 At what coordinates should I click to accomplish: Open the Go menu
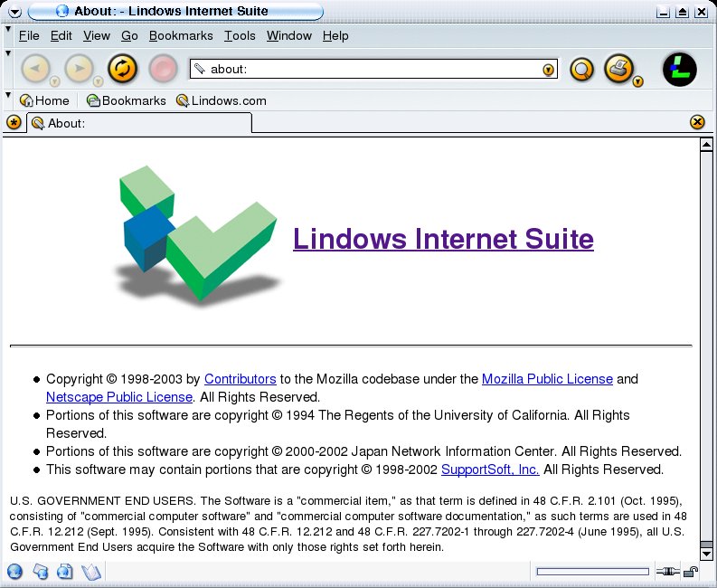tap(129, 35)
